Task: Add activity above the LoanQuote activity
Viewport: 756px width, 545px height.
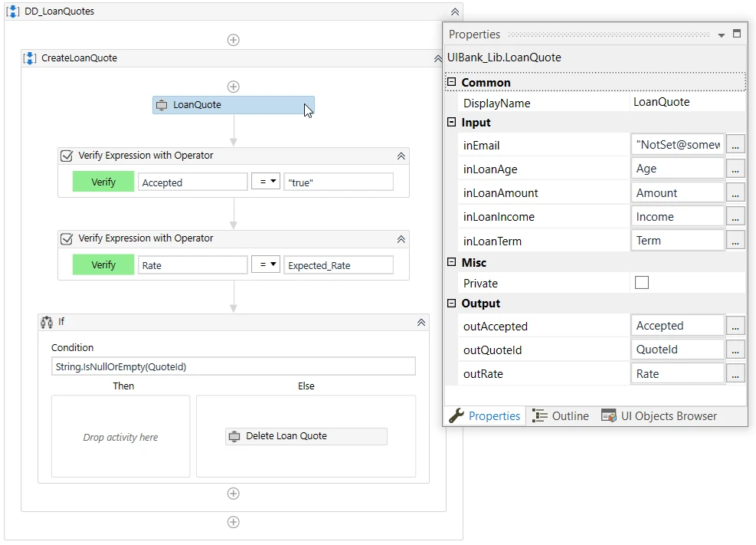Action: click(234, 87)
